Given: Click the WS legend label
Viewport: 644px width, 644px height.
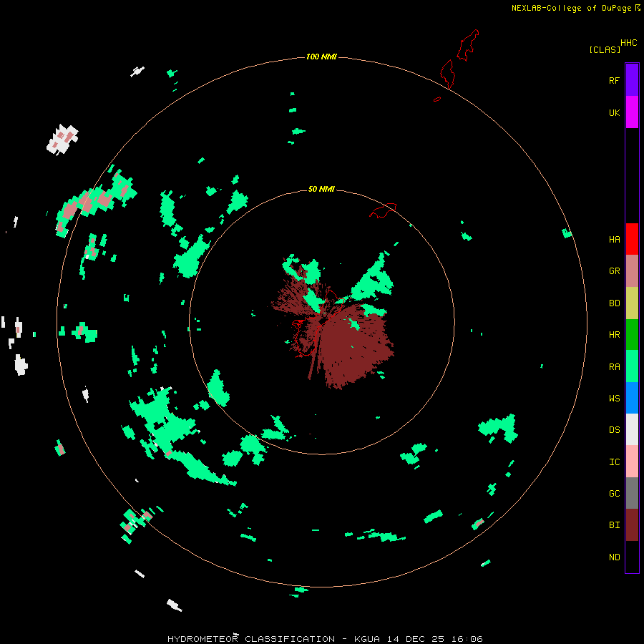Looking at the screenshot, I should [614, 399].
